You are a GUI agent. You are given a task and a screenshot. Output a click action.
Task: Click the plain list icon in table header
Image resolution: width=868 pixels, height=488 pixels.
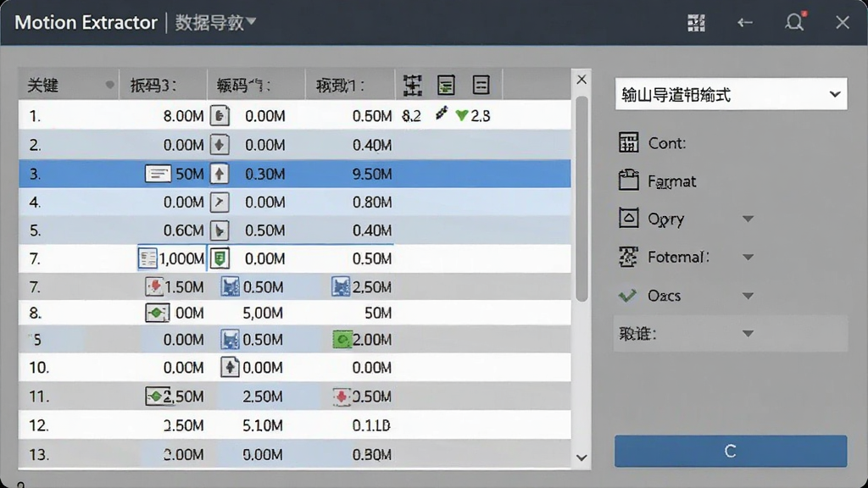point(481,86)
